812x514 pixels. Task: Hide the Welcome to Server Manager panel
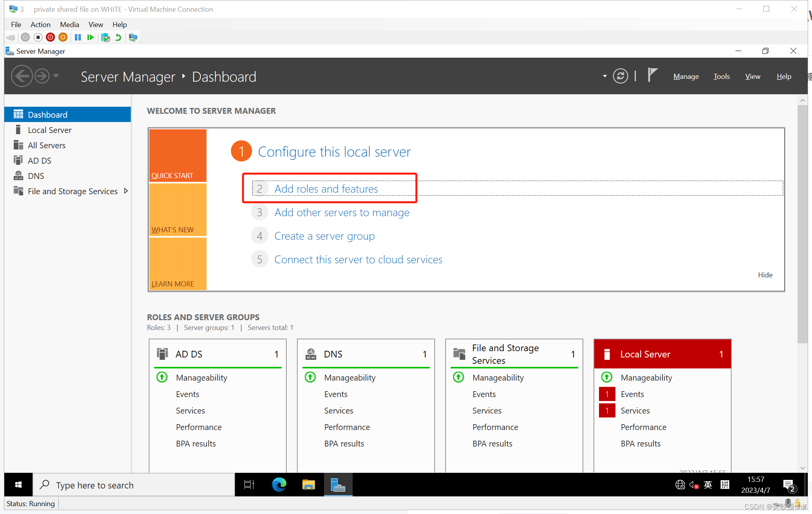pyautogui.click(x=765, y=275)
